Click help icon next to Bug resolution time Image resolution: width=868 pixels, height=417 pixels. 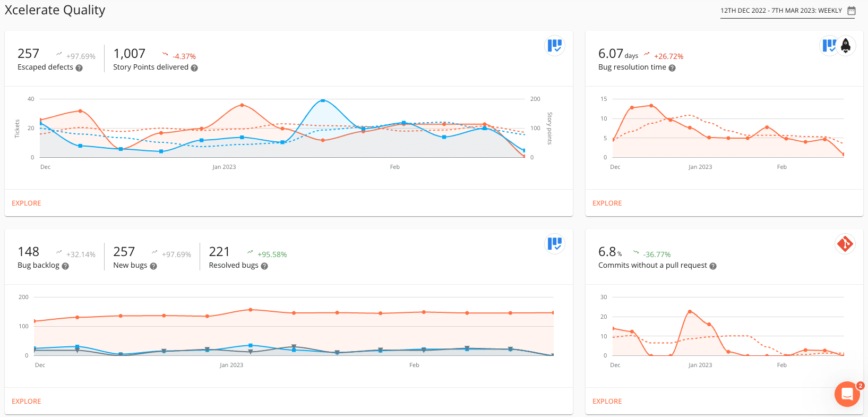tap(672, 68)
